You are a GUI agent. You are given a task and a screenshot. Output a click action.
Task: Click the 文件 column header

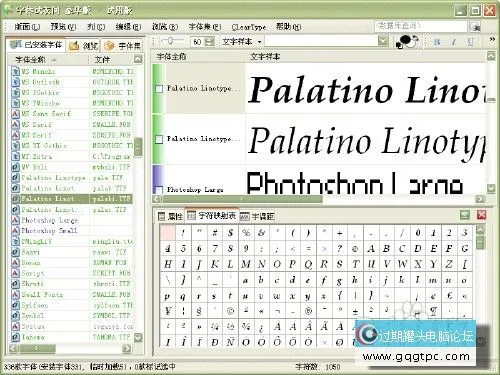click(x=111, y=60)
